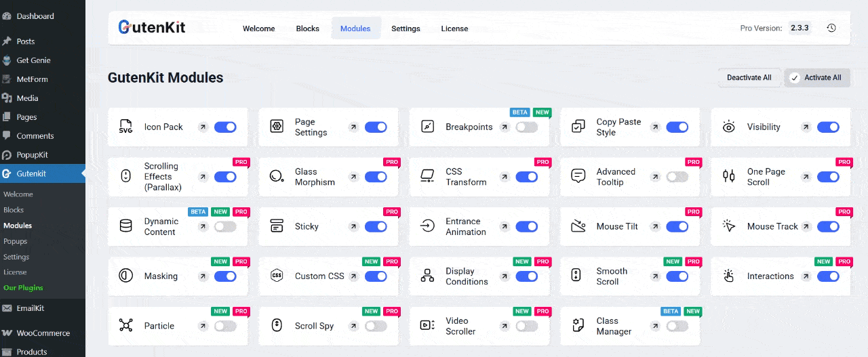The image size is (868, 357).
Task: Open WooCommerce in the sidebar
Action: pos(43,333)
